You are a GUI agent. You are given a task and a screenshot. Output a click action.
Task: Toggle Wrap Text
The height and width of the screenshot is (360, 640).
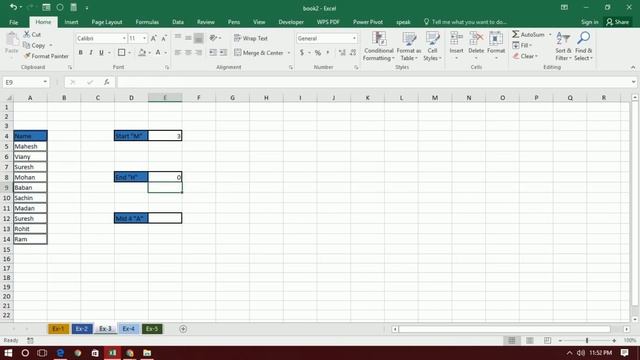coord(251,38)
